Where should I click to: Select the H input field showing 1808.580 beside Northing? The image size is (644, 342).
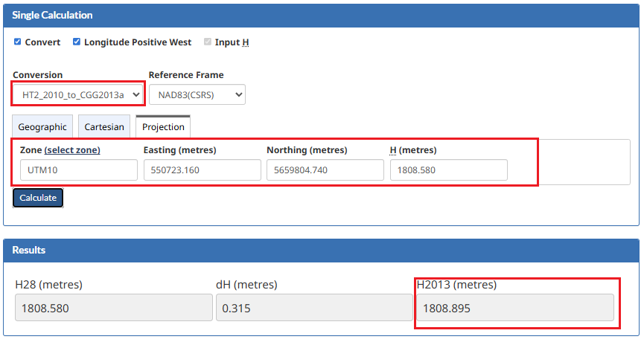pyautogui.click(x=448, y=170)
